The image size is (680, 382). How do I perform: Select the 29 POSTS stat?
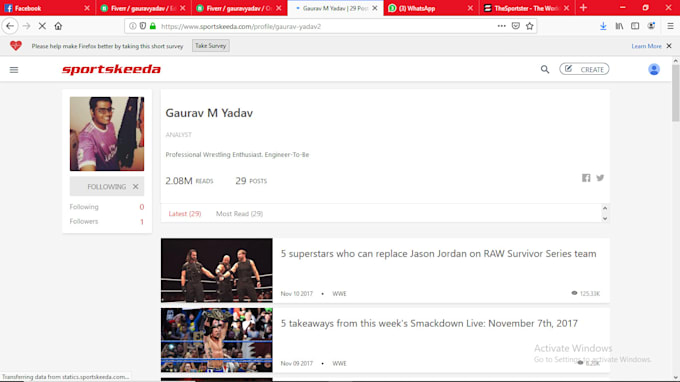[251, 181]
